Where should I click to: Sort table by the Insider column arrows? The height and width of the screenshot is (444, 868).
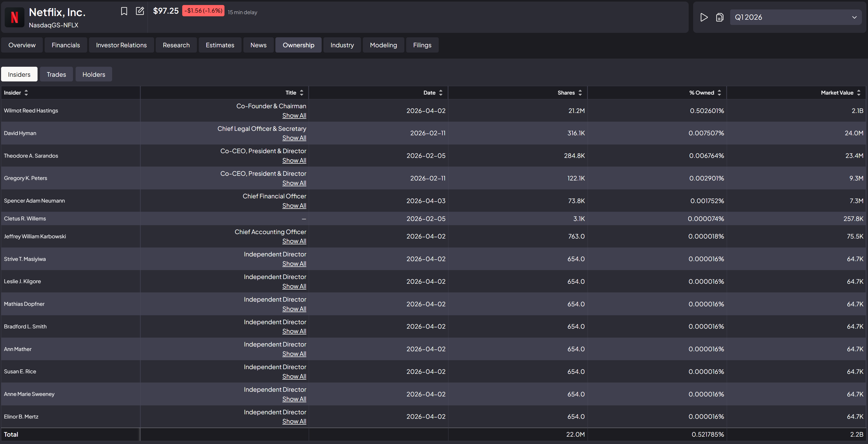tap(26, 93)
